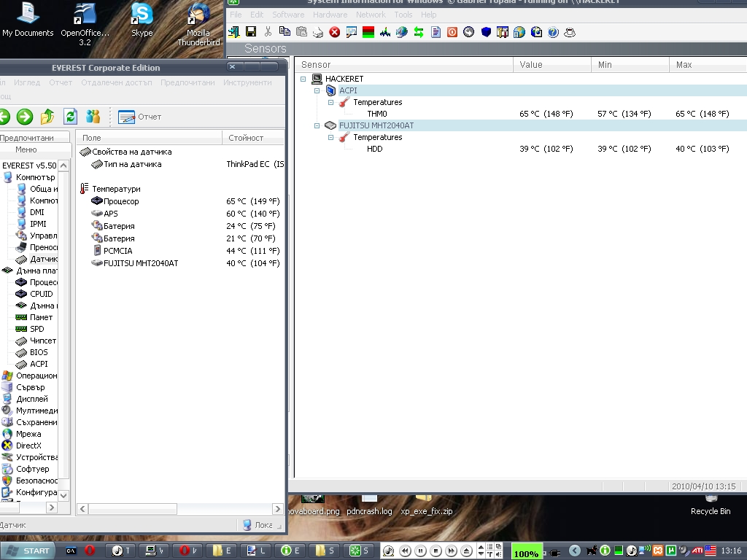Open the My Documents desktop icon

point(28,20)
